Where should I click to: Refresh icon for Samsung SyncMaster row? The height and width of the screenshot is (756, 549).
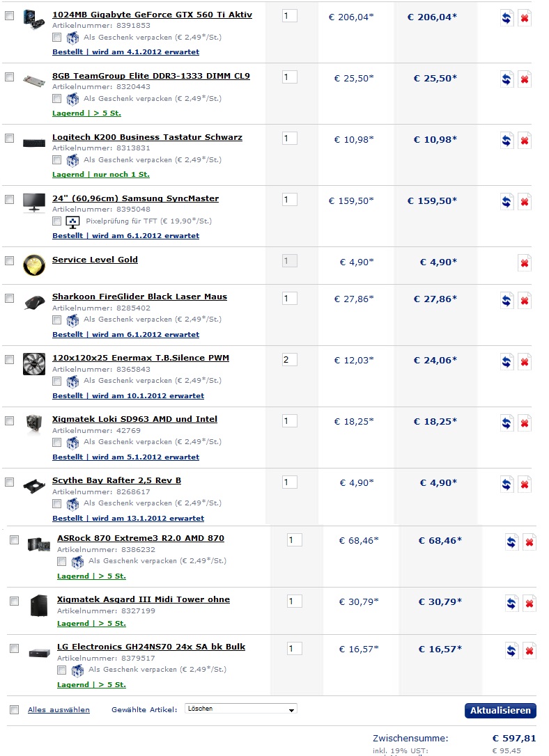pos(506,202)
